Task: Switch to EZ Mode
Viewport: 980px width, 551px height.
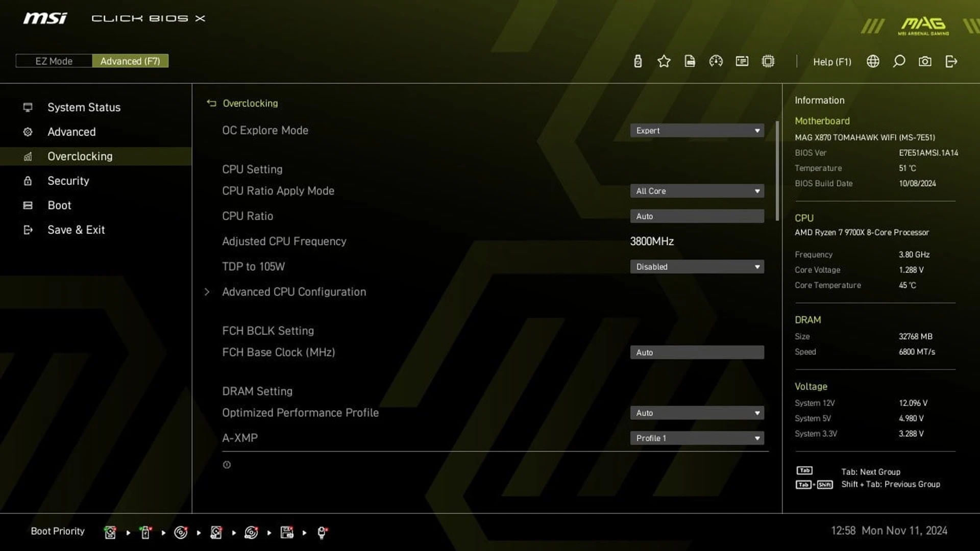Action: (54, 61)
